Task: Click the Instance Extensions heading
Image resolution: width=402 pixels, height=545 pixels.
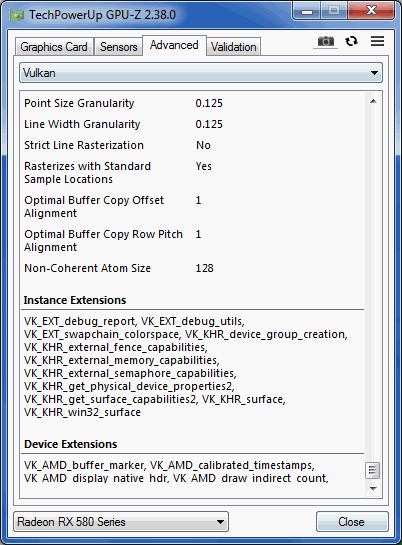Action: click(75, 300)
